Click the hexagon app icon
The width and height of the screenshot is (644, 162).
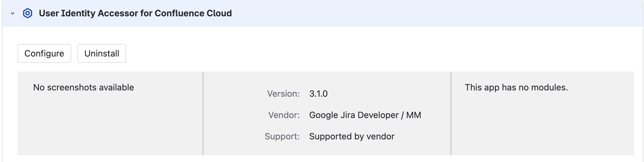click(x=28, y=13)
